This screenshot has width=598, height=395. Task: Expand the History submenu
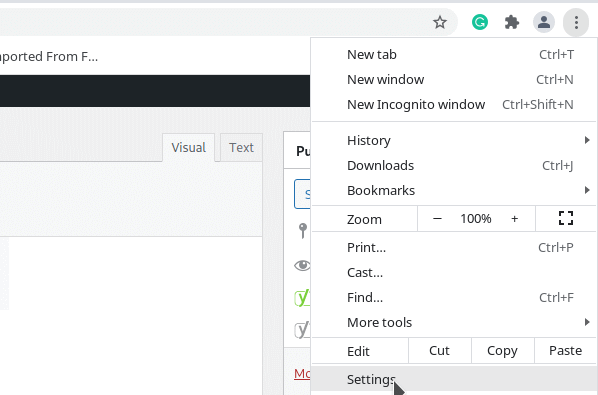pyautogui.click(x=454, y=140)
